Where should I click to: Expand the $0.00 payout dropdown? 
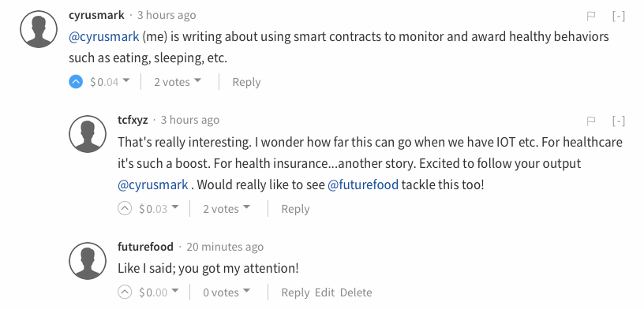[x=159, y=292]
